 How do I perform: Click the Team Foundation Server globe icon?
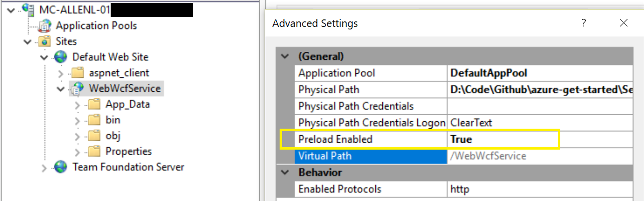(61, 167)
